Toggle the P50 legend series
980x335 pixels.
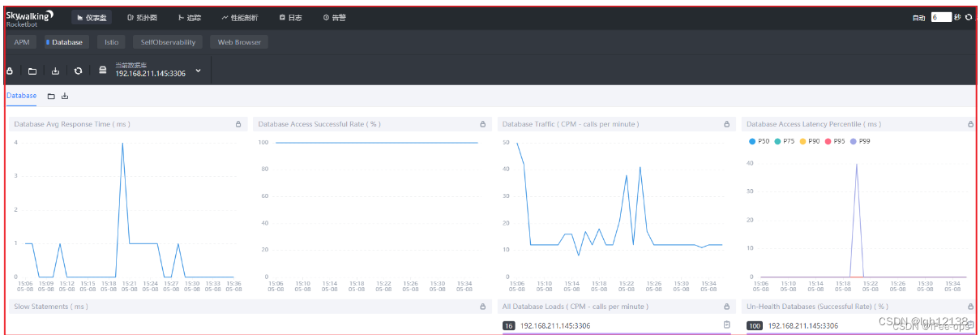pos(759,141)
